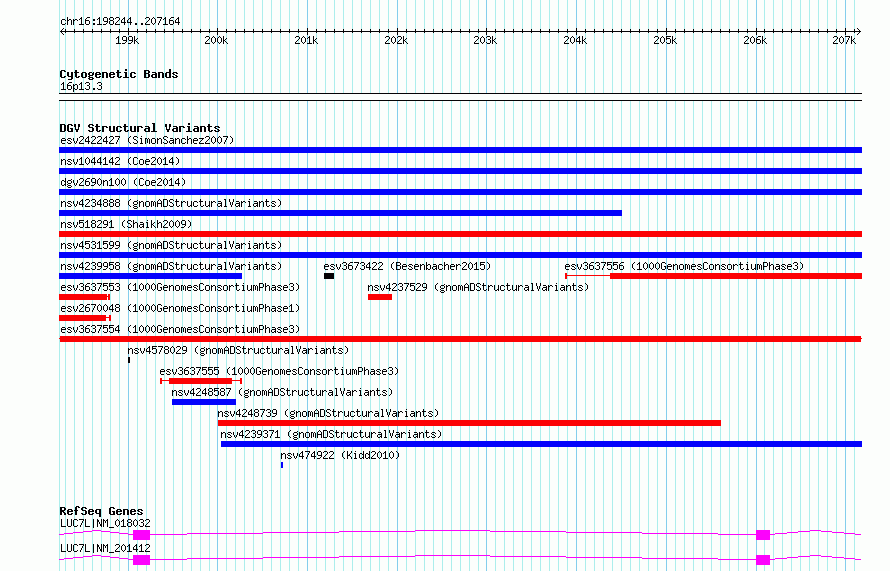Open the nsv474922 (Kidd2010) text label
This screenshot has height=571, width=890.
point(340,455)
